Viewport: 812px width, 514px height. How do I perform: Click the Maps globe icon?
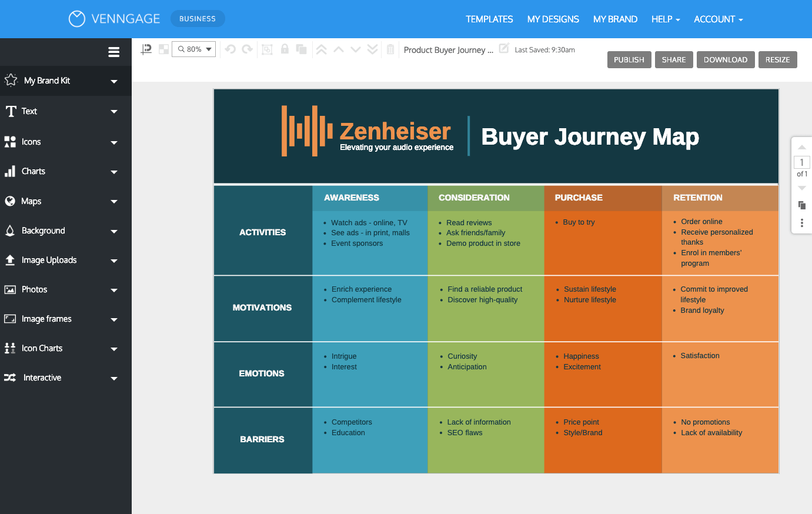pos(10,201)
